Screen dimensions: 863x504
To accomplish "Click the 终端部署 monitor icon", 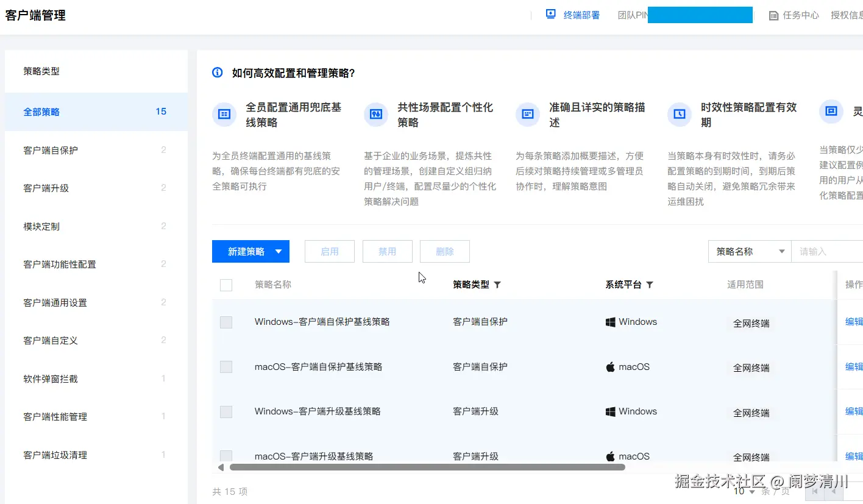I will [551, 14].
